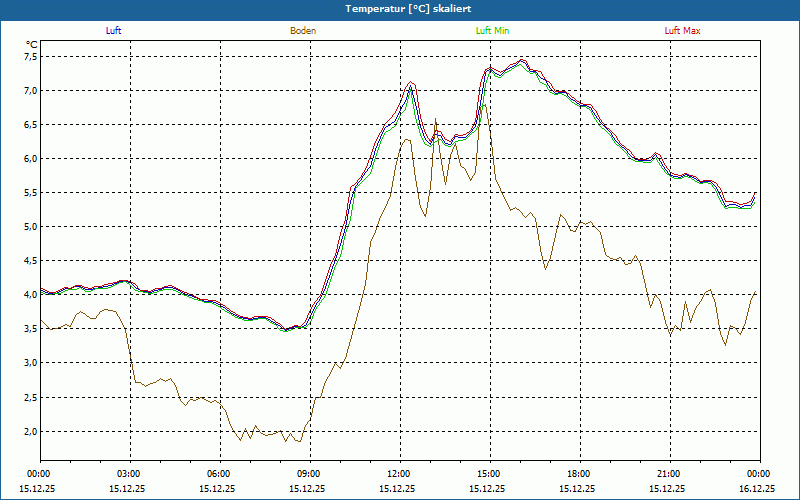Click the 4,5 value on the Y axis
Screen dimensions: 800x500
pyautogui.click(x=31, y=261)
